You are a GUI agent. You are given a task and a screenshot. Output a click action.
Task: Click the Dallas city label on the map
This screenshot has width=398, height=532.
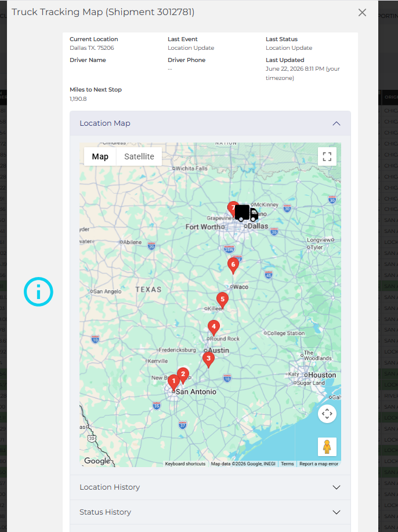pos(258,226)
